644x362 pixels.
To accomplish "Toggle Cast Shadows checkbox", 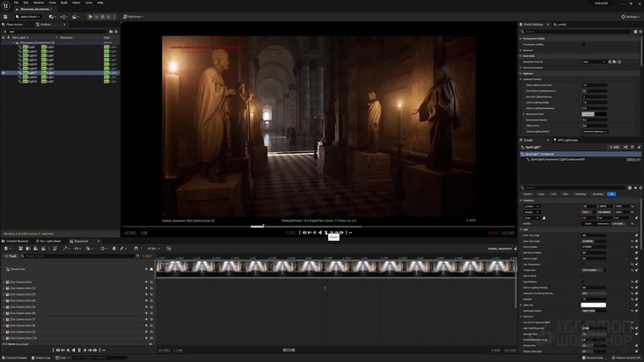I will coord(583,282).
